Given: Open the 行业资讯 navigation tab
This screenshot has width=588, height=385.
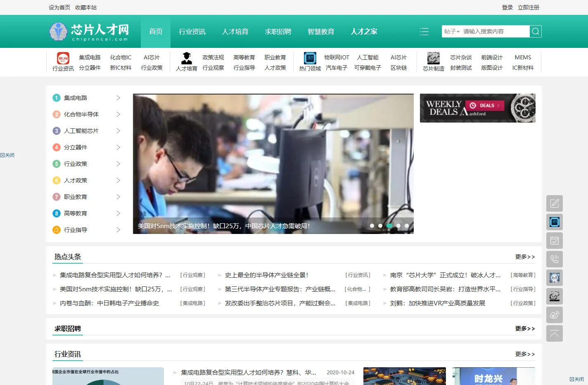Looking at the screenshot, I should coord(192,31).
